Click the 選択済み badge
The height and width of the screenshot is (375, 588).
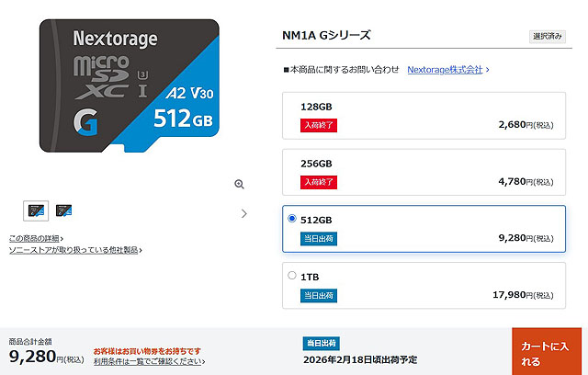coord(548,37)
